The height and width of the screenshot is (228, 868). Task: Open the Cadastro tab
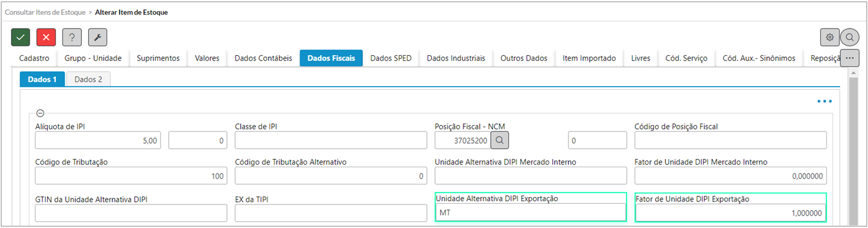[34, 58]
